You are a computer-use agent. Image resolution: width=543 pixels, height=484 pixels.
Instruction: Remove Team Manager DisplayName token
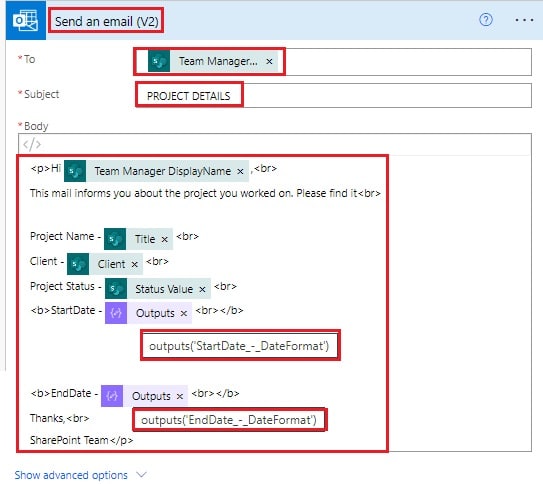coord(240,171)
